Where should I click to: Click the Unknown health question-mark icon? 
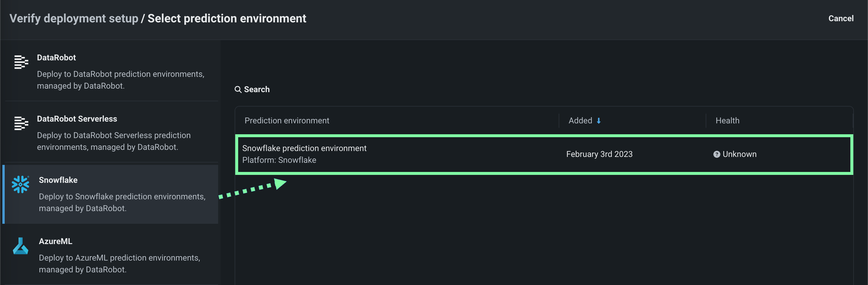pos(716,154)
